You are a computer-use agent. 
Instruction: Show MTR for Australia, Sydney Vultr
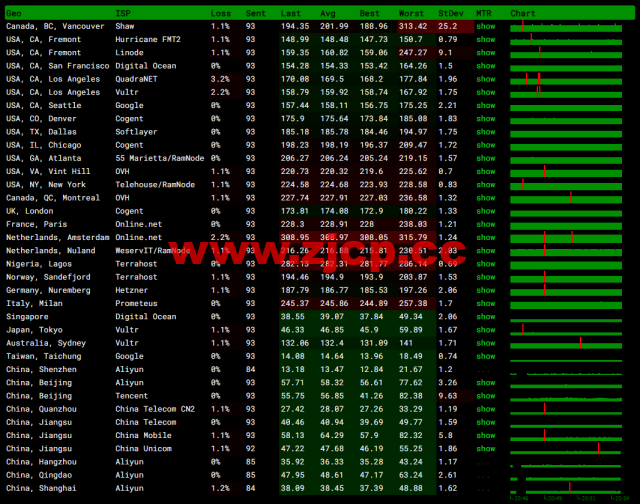[486, 343]
